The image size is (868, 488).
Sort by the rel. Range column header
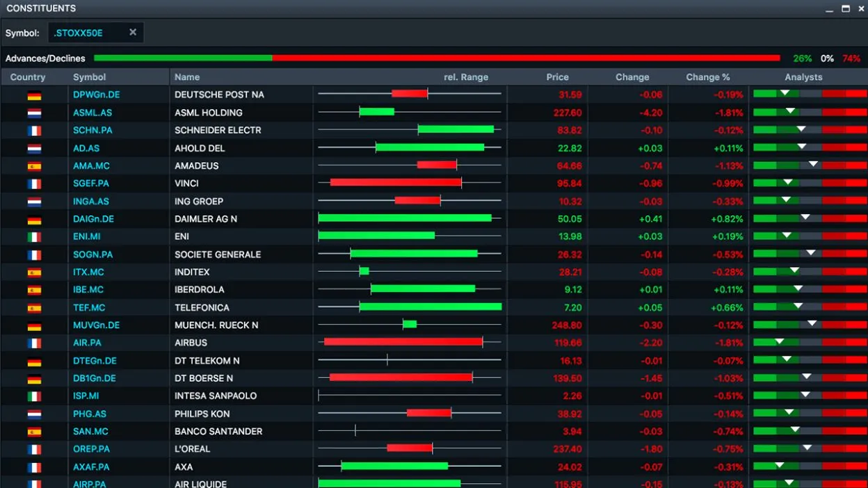(x=466, y=77)
